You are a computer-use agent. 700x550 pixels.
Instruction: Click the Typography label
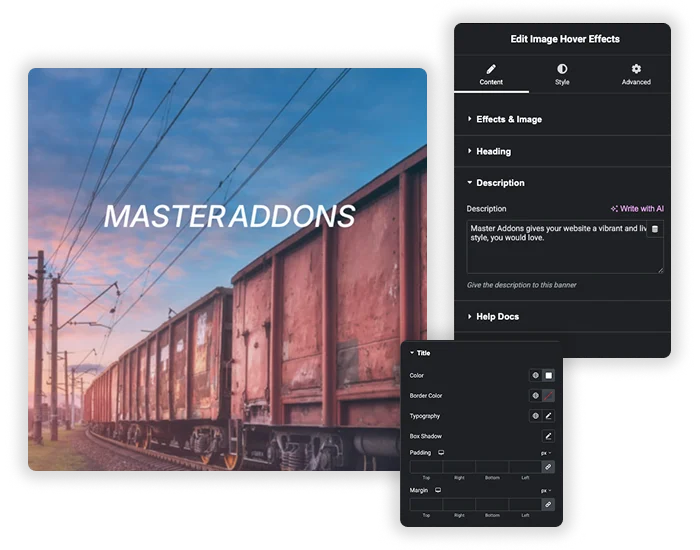[x=425, y=416]
